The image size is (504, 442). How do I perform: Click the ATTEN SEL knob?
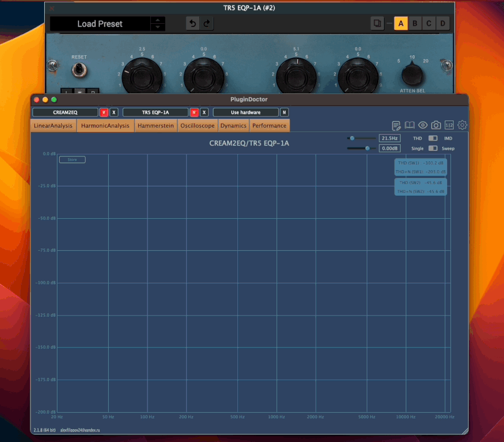tap(412, 75)
